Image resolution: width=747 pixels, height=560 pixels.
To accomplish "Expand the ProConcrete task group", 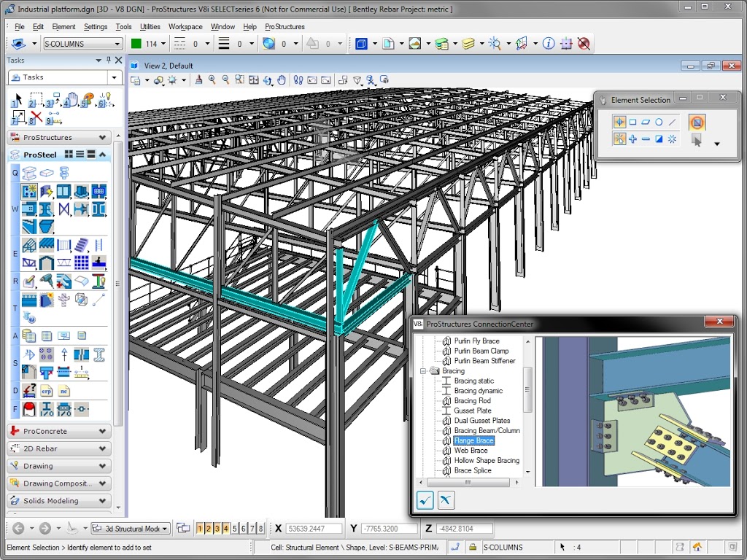I will click(60, 432).
